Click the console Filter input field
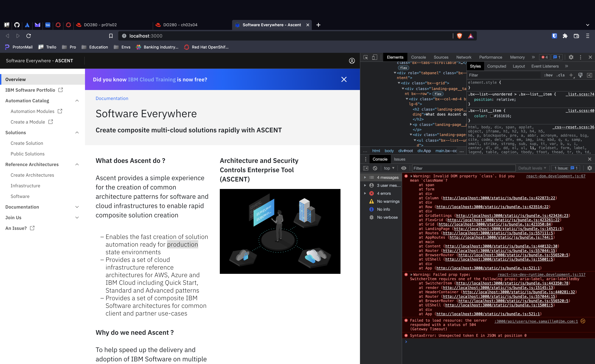This screenshot has height=364, width=595. point(463,168)
